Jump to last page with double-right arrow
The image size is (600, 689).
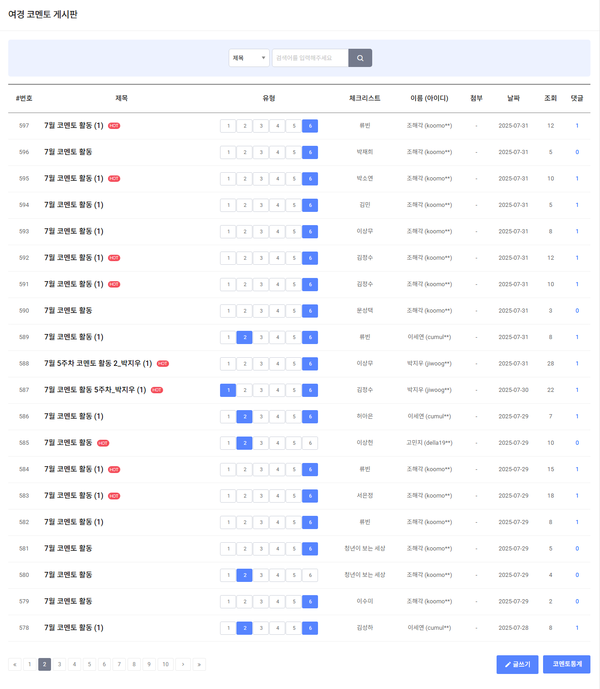[x=199, y=664]
